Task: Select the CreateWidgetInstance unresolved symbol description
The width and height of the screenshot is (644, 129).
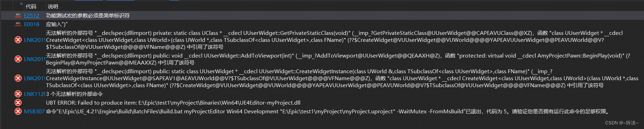Action: (342, 78)
